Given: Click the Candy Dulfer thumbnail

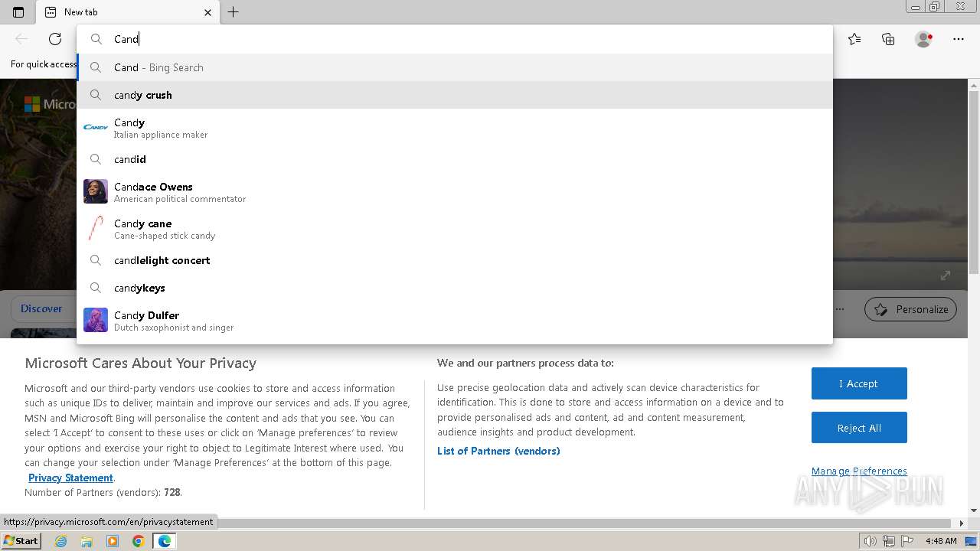Looking at the screenshot, I should click(96, 320).
